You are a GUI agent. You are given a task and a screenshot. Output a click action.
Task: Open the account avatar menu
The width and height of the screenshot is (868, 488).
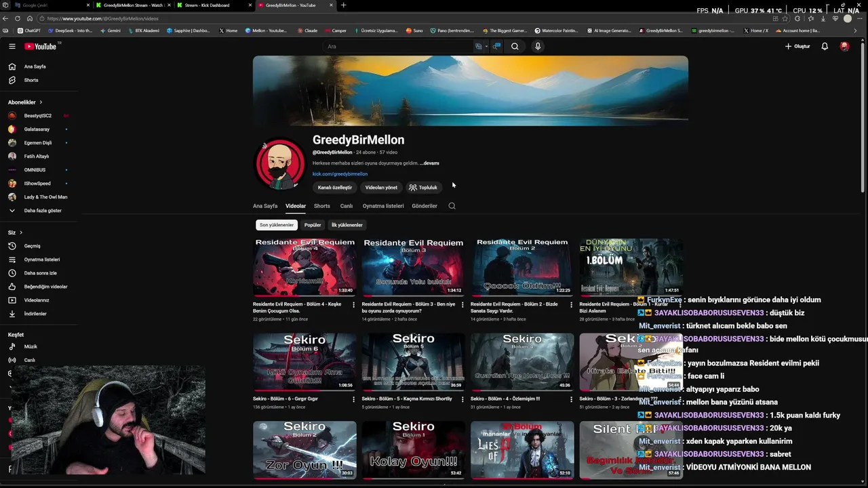(844, 46)
